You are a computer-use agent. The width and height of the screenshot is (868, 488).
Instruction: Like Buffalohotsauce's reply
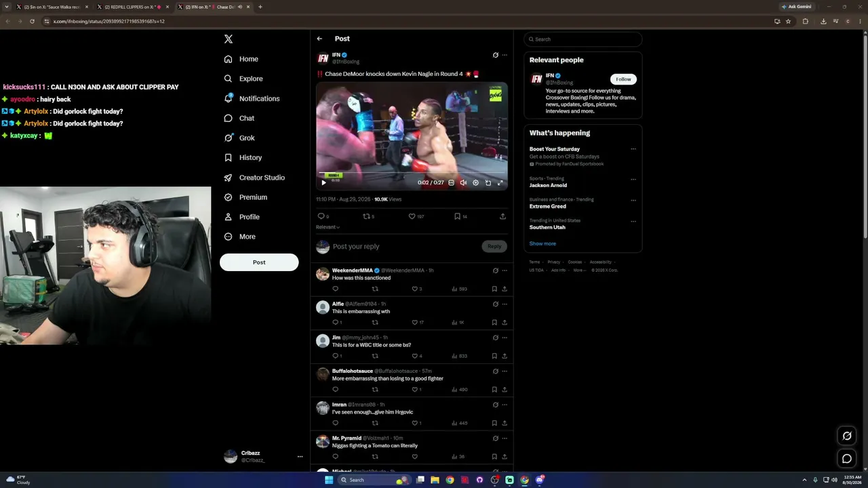point(414,390)
